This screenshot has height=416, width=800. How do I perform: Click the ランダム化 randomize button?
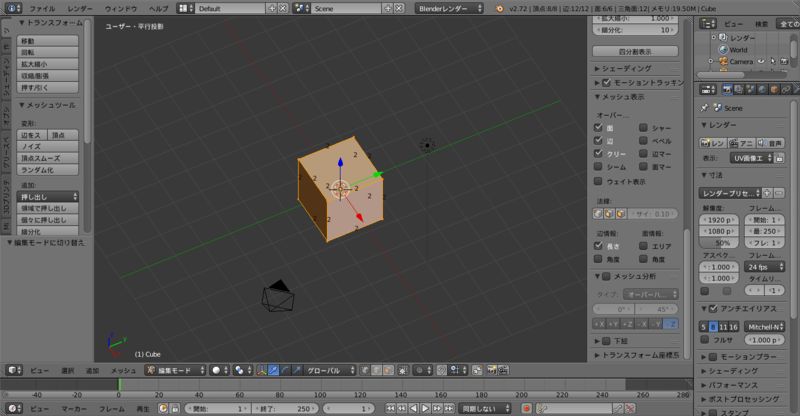[48, 170]
